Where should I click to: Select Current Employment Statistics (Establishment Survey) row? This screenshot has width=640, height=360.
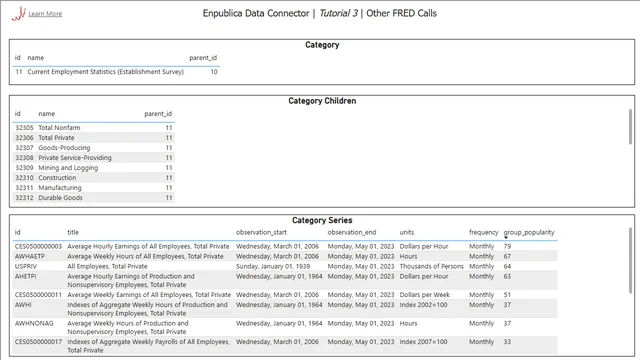[116, 72]
